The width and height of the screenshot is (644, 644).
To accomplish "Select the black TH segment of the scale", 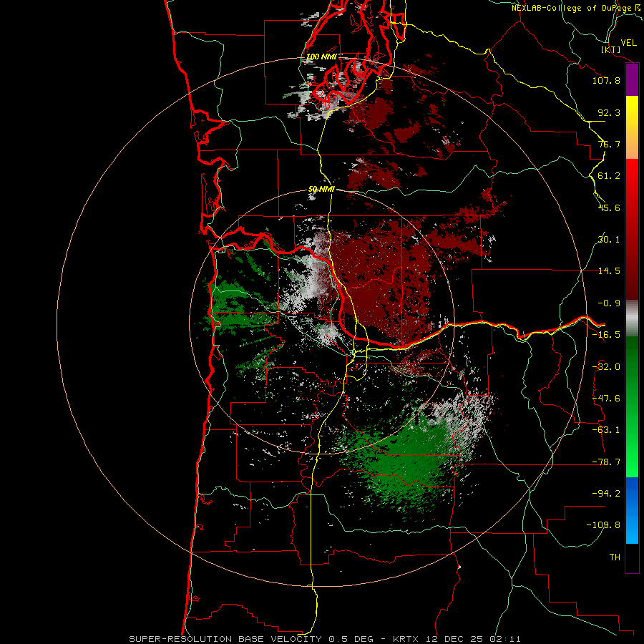I will (632, 558).
